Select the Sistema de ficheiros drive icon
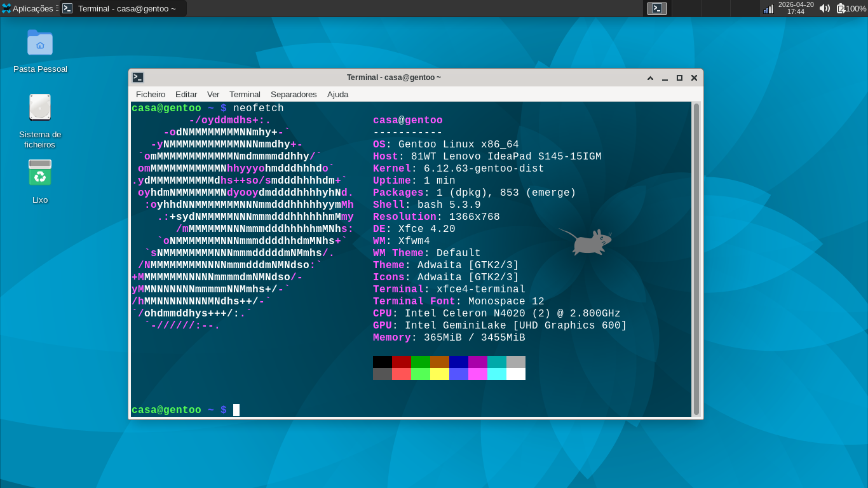Screen dimensions: 868x488 click(x=40, y=107)
